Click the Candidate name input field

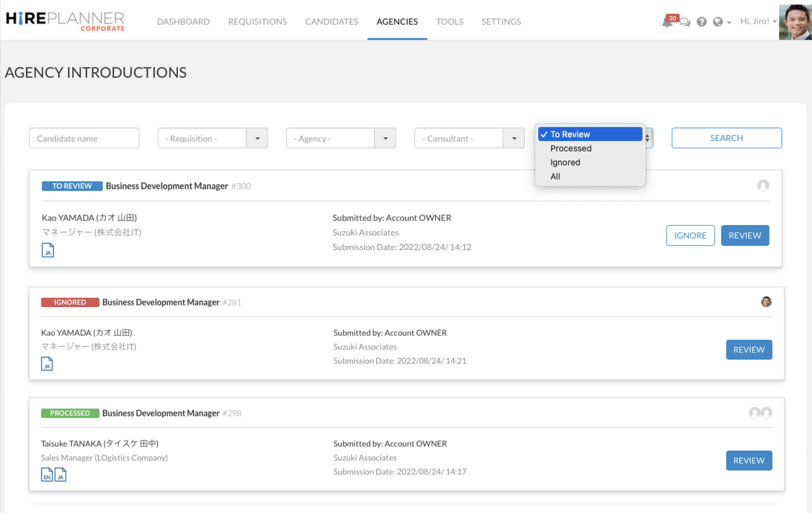click(x=84, y=138)
